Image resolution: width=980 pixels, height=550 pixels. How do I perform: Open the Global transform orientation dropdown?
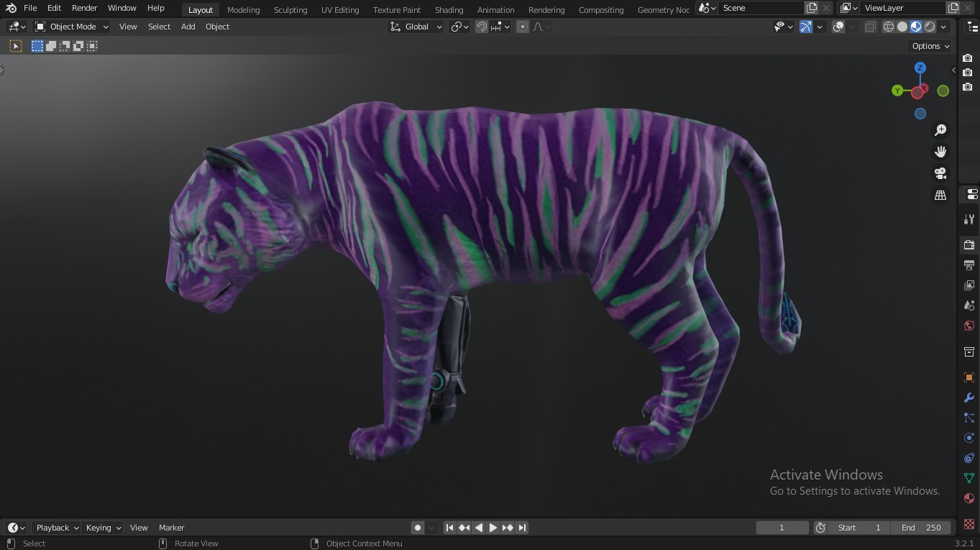(x=416, y=27)
